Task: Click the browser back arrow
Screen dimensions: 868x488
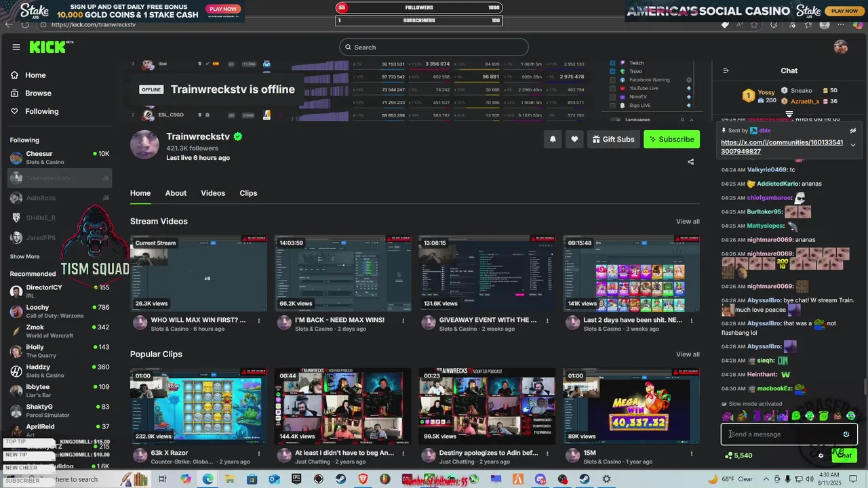Action: tap(9, 24)
